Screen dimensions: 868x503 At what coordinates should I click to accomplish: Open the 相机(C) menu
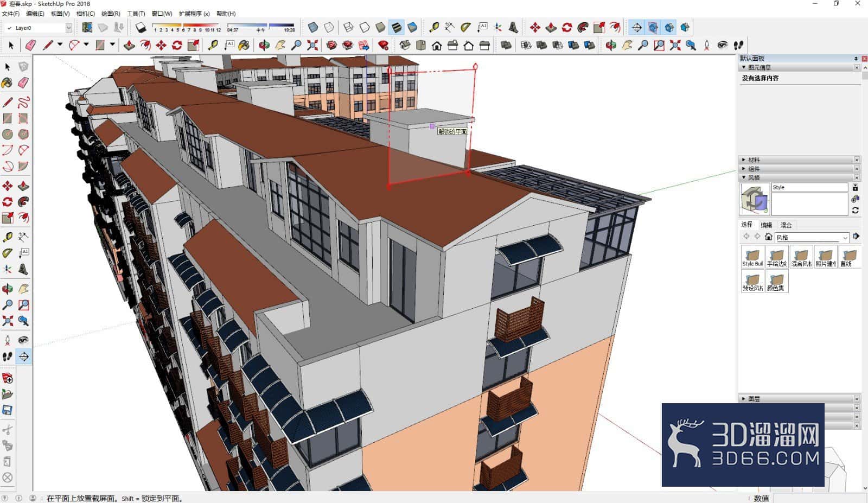click(x=85, y=14)
